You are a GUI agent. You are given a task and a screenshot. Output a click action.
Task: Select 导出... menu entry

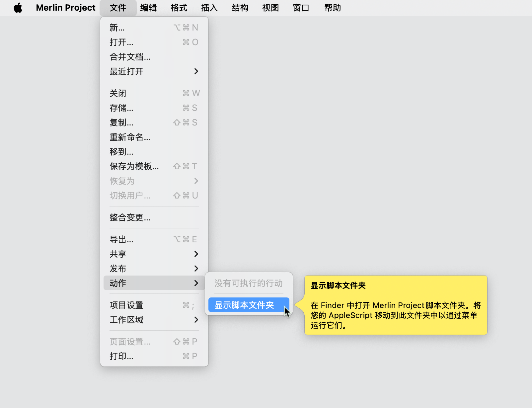click(x=154, y=239)
